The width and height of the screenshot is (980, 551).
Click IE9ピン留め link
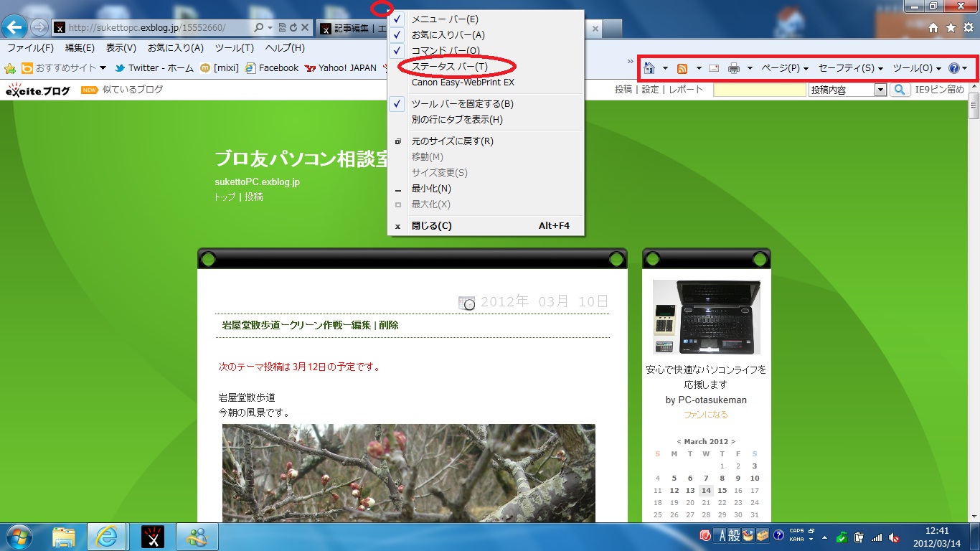pos(940,90)
